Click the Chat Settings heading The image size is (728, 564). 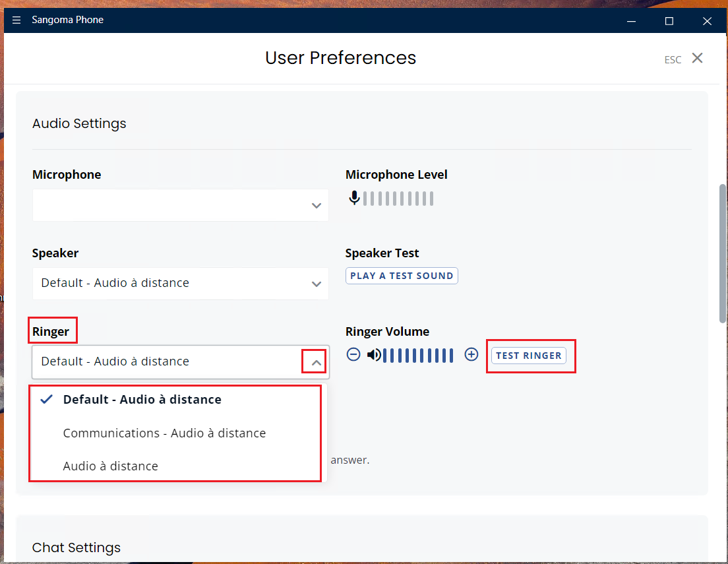(x=76, y=548)
